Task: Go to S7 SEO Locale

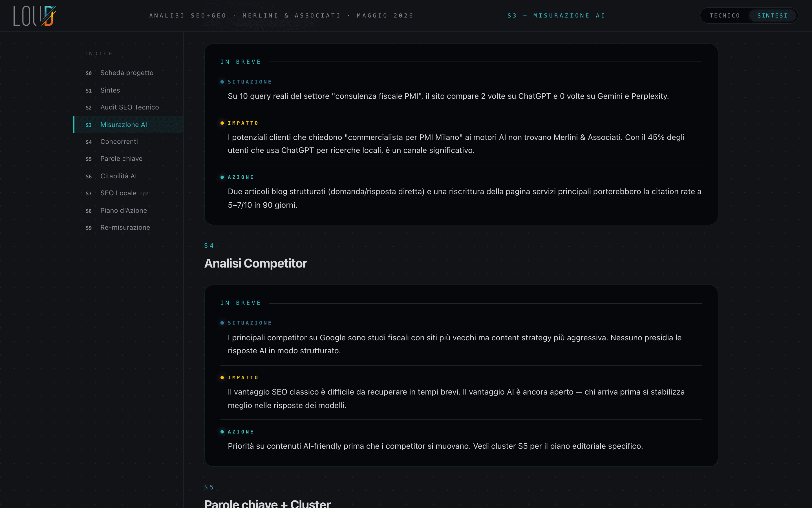Action: pyautogui.click(x=129, y=193)
